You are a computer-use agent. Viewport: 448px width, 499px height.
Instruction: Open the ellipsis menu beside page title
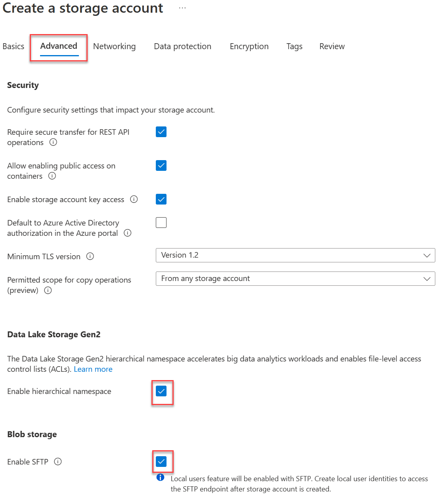pyautogui.click(x=182, y=8)
